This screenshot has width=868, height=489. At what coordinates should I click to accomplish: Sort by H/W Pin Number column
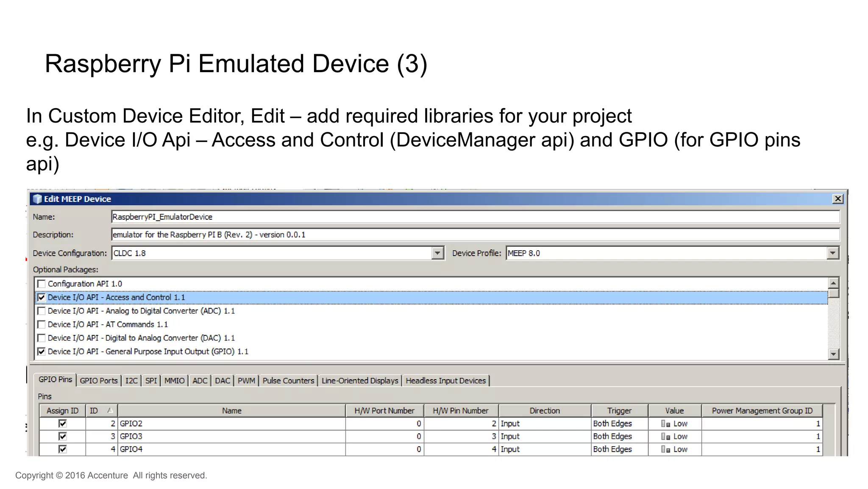tap(461, 411)
